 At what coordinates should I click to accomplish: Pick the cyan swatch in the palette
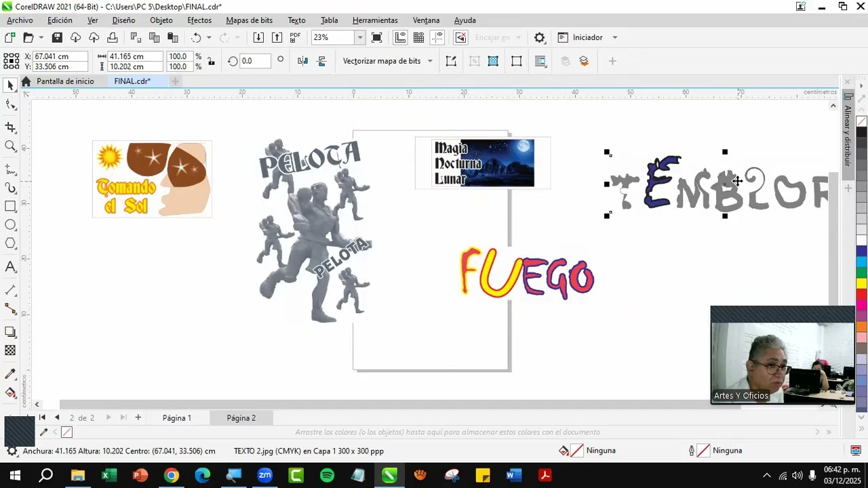[861, 262]
